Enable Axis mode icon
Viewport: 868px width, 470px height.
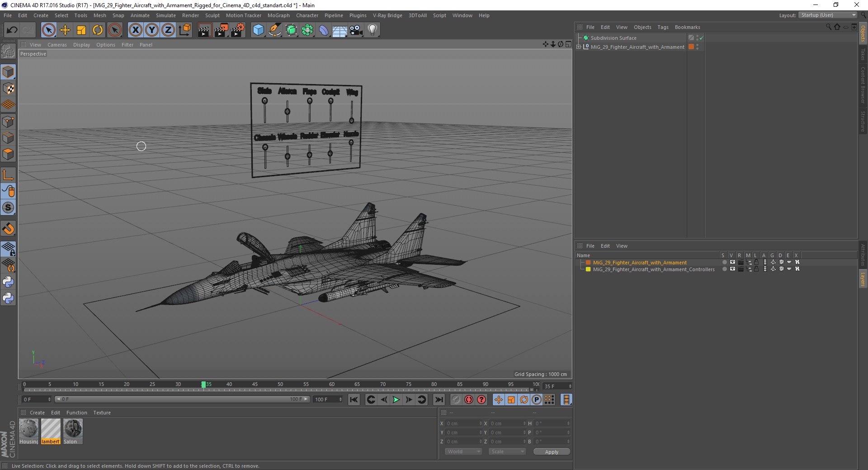[8, 175]
